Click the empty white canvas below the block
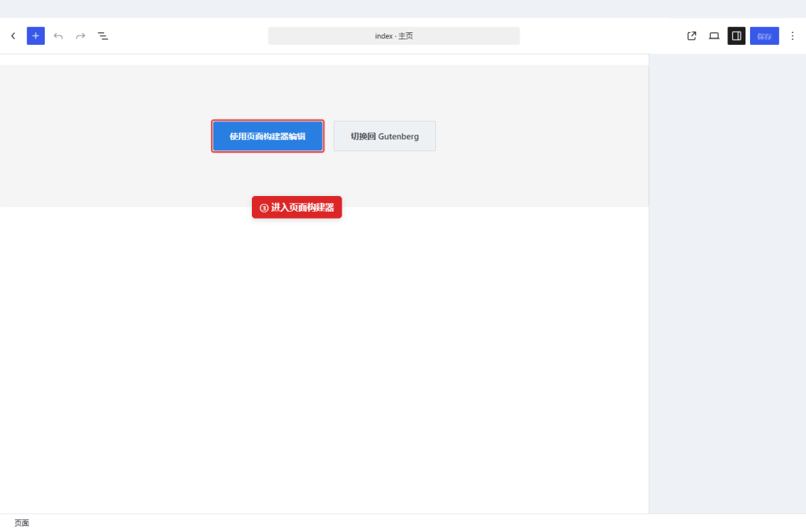 tap(324, 360)
